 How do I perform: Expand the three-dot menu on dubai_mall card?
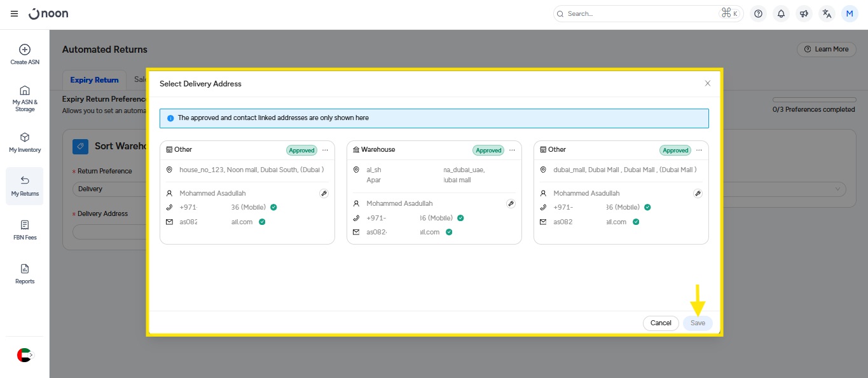[x=699, y=150]
